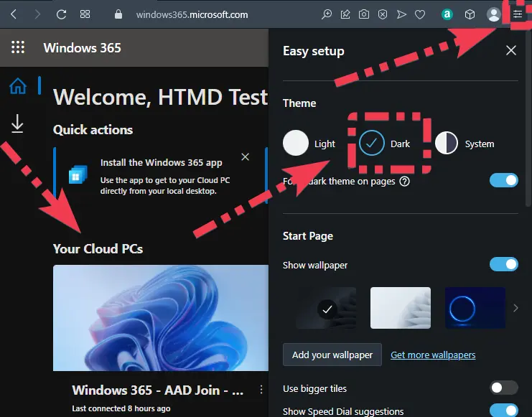Choose the light white wallpaper thumbnail
532x417 pixels.
coord(401,308)
